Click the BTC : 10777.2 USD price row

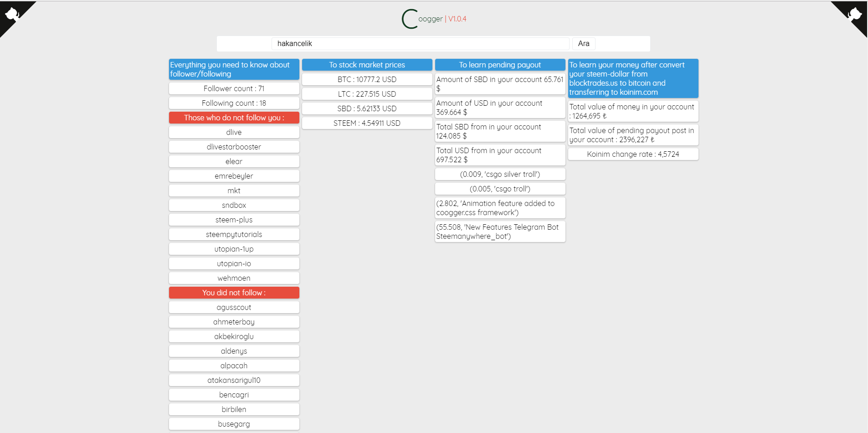367,79
